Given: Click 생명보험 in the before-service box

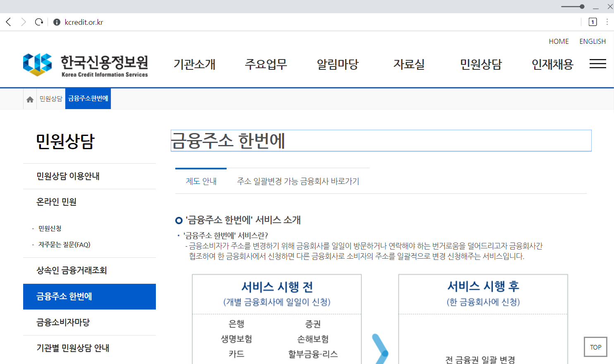Looking at the screenshot, I should [237, 339].
